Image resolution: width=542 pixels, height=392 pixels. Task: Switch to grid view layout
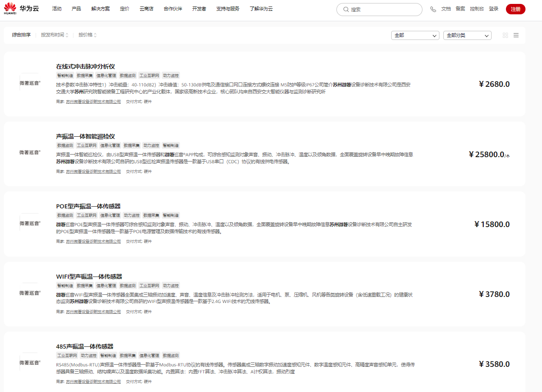pyautogui.click(x=505, y=35)
